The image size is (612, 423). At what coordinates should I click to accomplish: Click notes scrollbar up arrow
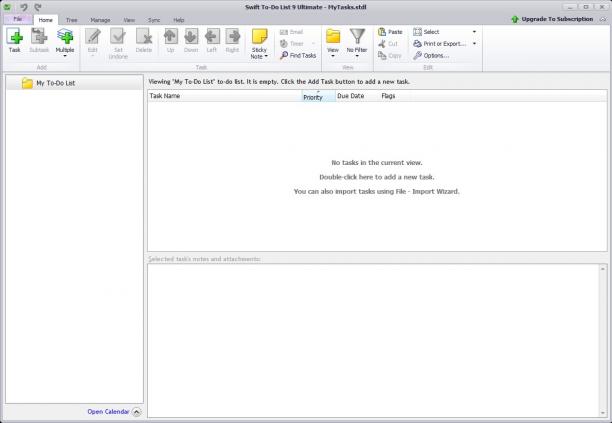(603, 269)
